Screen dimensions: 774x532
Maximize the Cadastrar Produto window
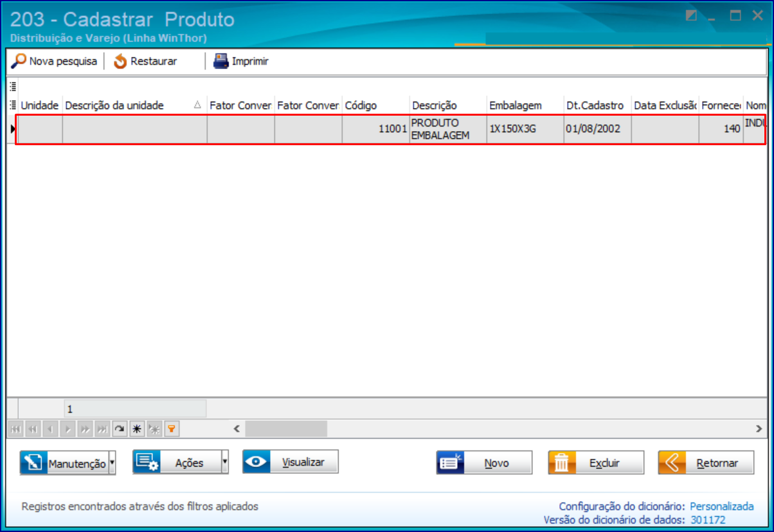735,16
